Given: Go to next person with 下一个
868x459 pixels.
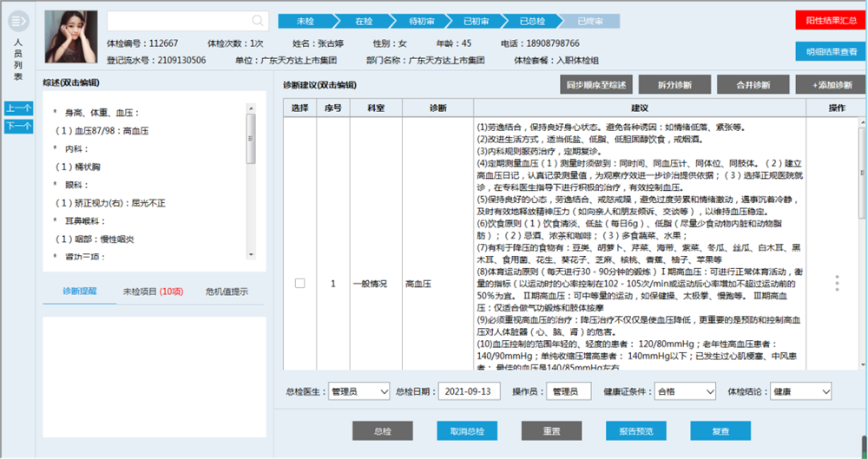Looking at the screenshot, I should pyautogui.click(x=18, y=126).
